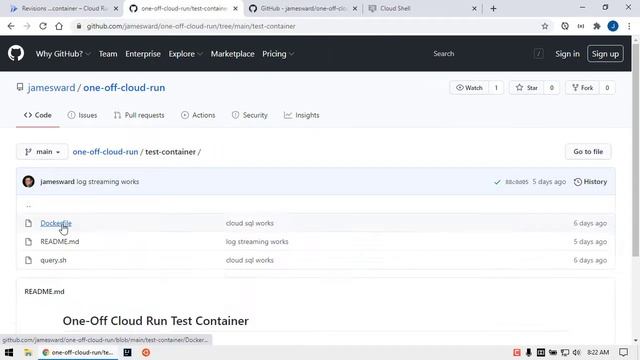Star the repository
The width and height of the screenshot is (640, 360).
pos(527,88)
